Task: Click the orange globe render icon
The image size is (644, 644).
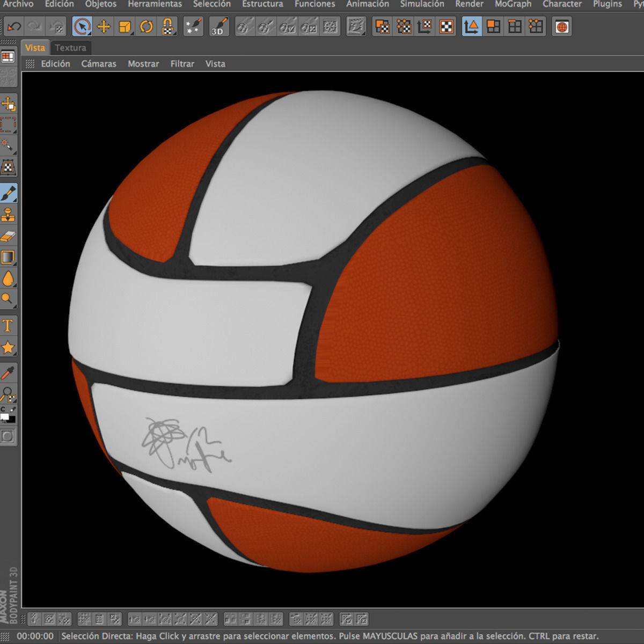Action: coord(561,26)
